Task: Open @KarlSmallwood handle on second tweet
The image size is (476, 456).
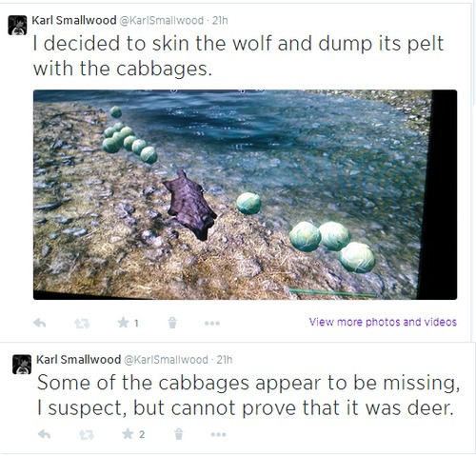Action: pyautogui.click(x=166, y=360)
